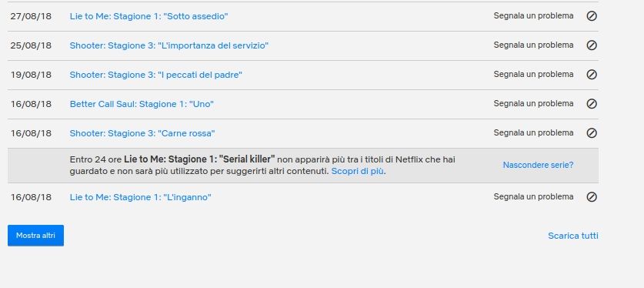This screenshot has width=644, height=288.
Task: Hide "Carne rossa" from viewing activity
Action: click(x=592, y=133)
